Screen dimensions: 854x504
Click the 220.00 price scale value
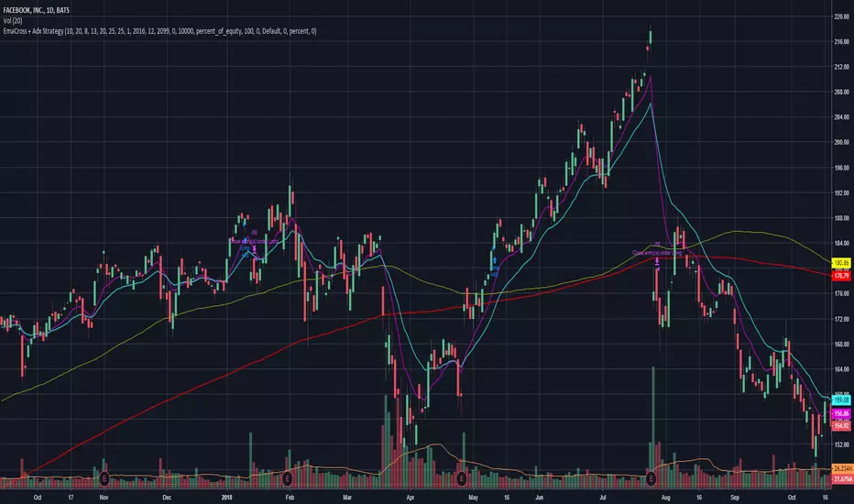click(x=841, y=16)
